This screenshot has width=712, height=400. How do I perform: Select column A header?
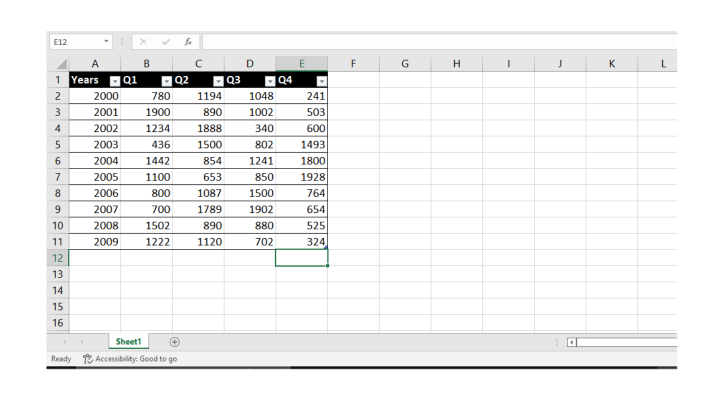(95, 64)
